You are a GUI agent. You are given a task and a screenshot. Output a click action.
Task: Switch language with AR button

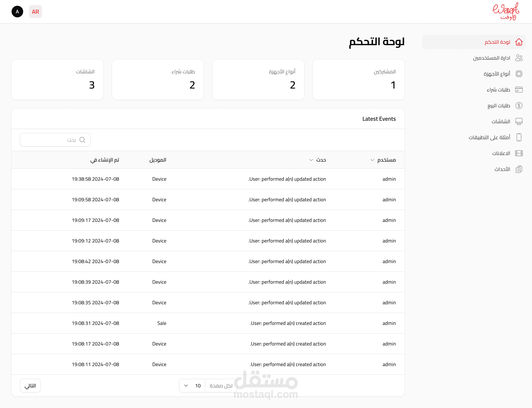tap(35, 12)
